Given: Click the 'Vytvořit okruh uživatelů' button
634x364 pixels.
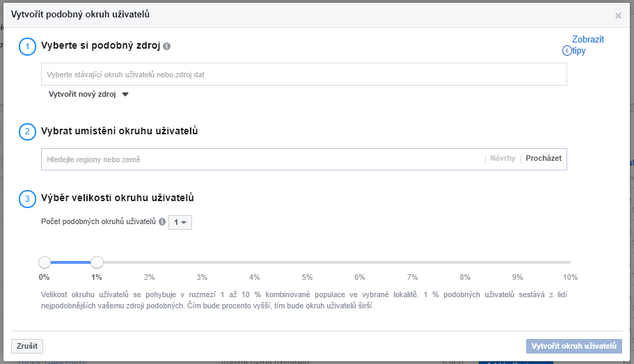Looking at the screenshot, I should tap(573, 346).
